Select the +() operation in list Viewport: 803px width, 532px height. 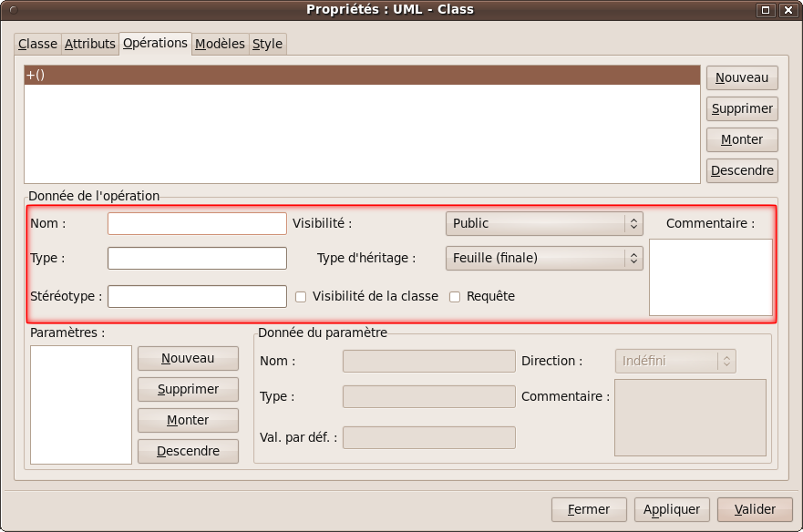tap(361, 76)
